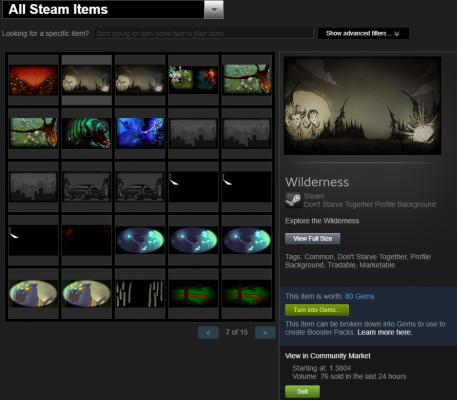Focus the item name filter field
The height and width of the screenshot is (400, 457).
[204, 34]
